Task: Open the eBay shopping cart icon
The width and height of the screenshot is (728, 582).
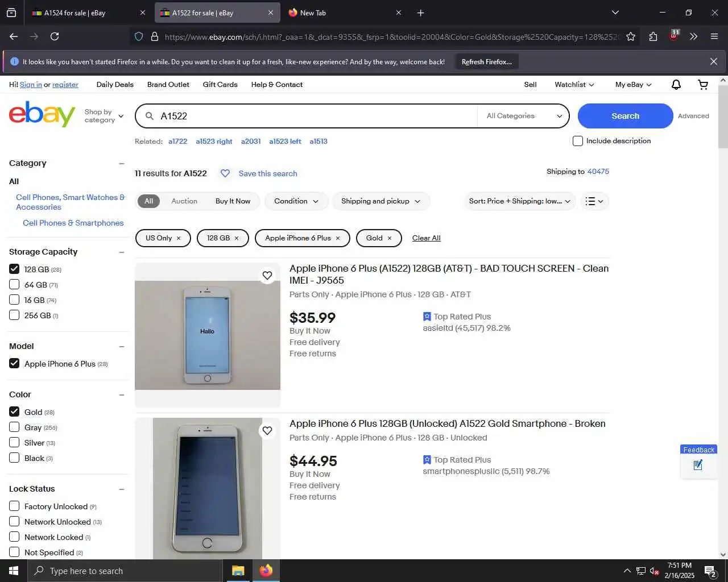Action: [x=704, y=85]
